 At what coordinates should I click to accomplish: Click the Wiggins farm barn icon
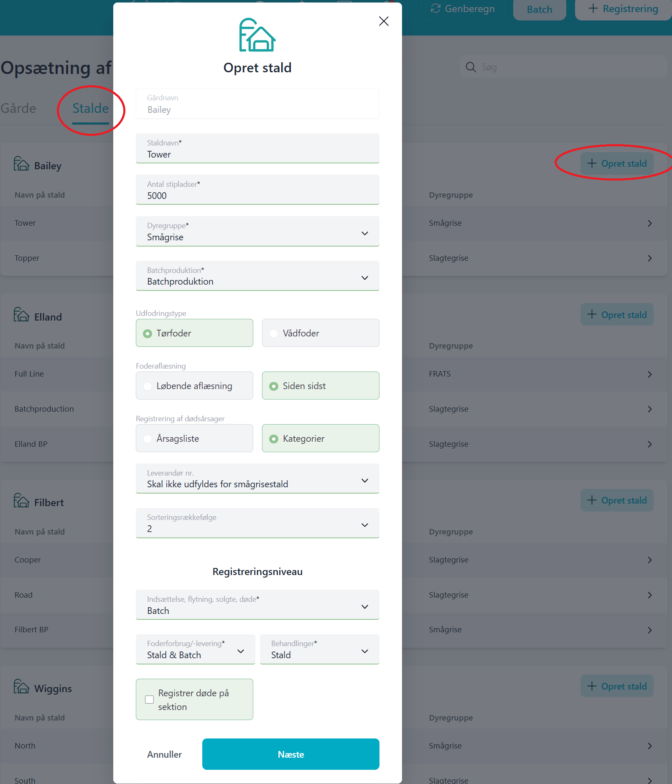point(21,687)
